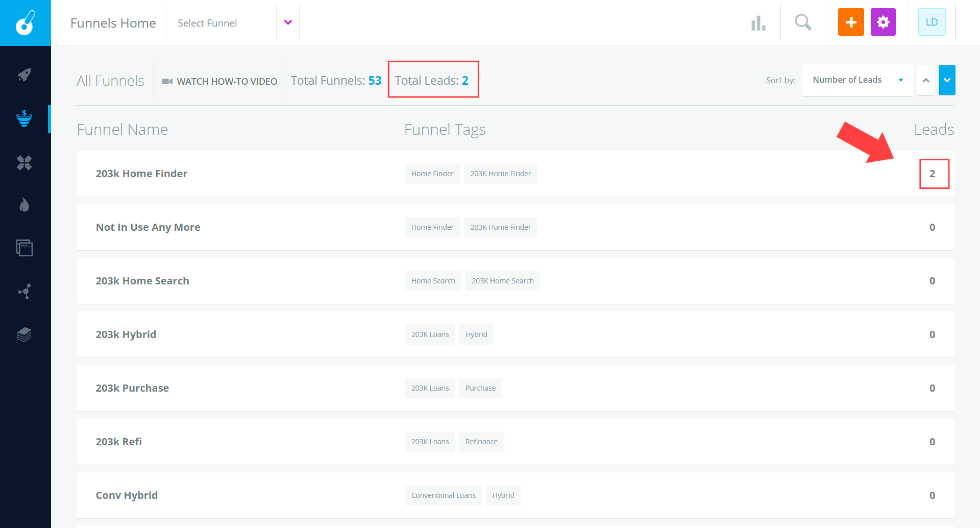Open the tools wrench sidebar icon
980x528 pixels.
pos(24,163)
